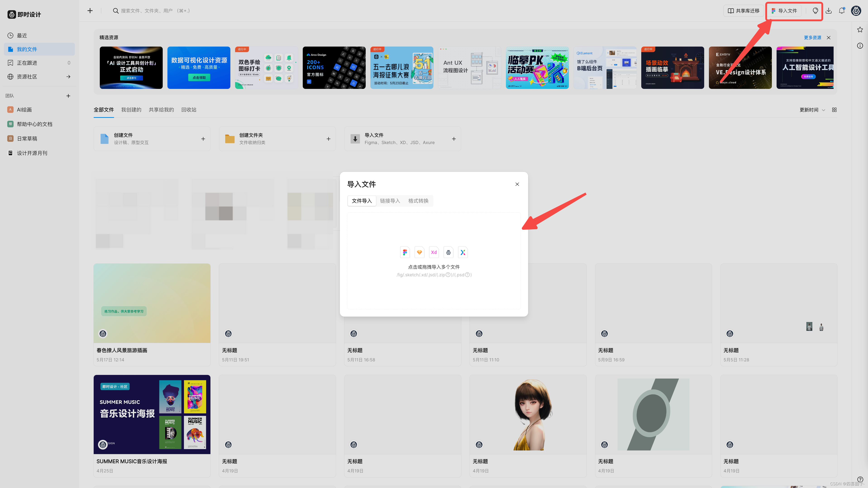Open the .zip format help tooltip icon
This screenshot has width=868, height=488.
(x=448, y=275)
